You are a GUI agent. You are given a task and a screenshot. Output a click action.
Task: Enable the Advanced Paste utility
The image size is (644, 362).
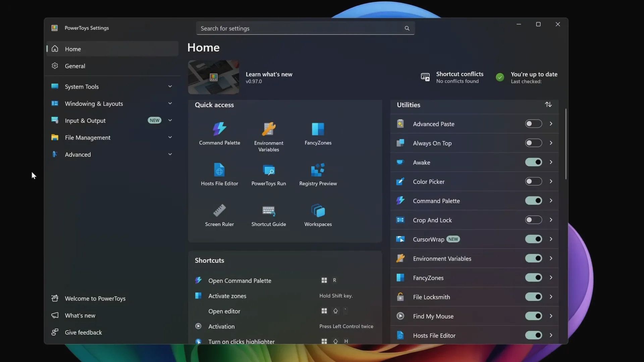[533, 124]
